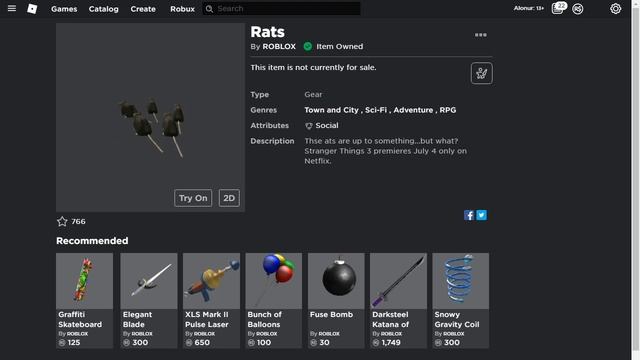
Task: Click the XLS Mark II Pulse Laser title
Action: pos(207,320)
